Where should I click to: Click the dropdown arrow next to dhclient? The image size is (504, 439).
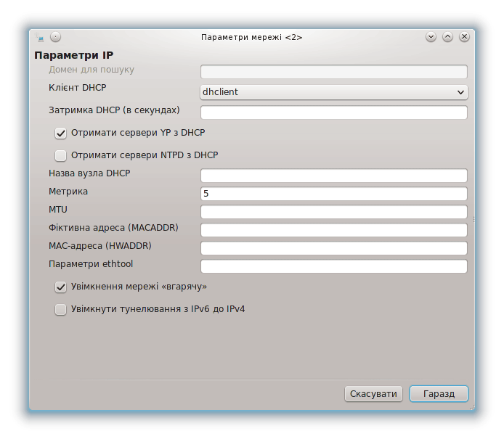click(460, 92)
